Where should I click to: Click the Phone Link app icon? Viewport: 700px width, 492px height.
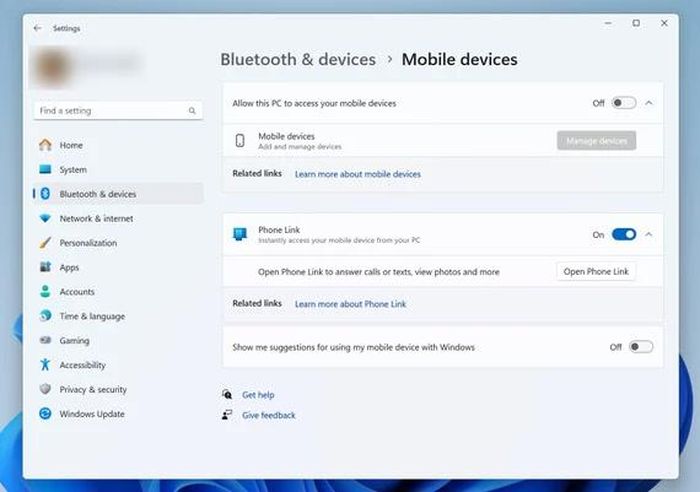pos(240,234)
